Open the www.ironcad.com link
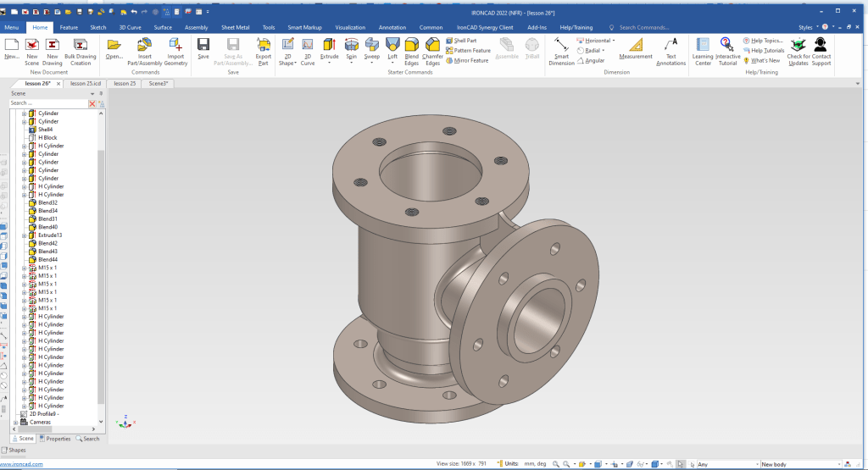Image resolution: width=868 pixels, height=470 pixels. coord(21,464)
